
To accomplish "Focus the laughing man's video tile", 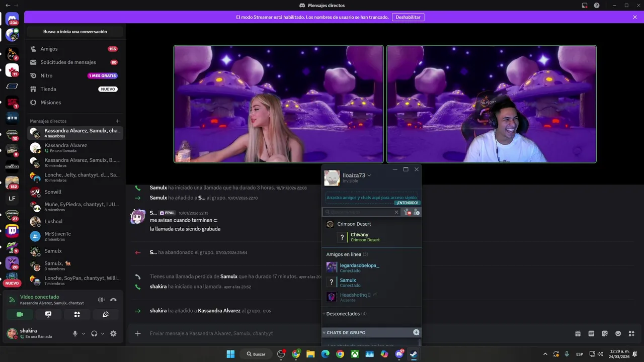I will (492, 104).
